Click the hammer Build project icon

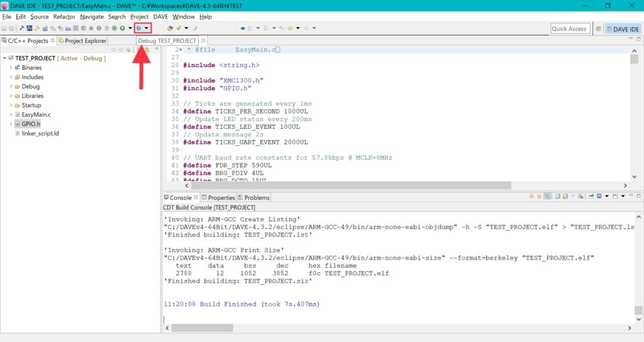(x=21, y=28)
